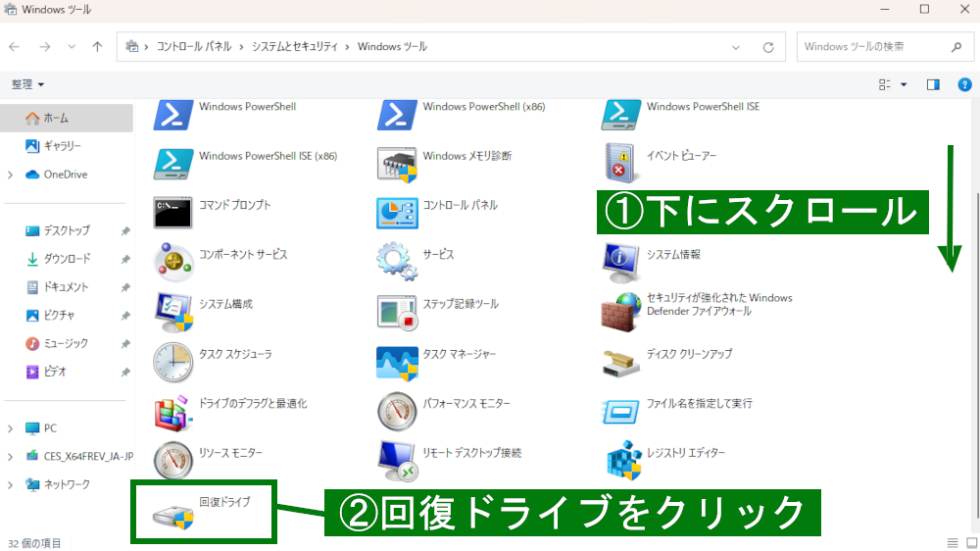
Task: Switch to large icons view in status bar
Action: [972, 543]
